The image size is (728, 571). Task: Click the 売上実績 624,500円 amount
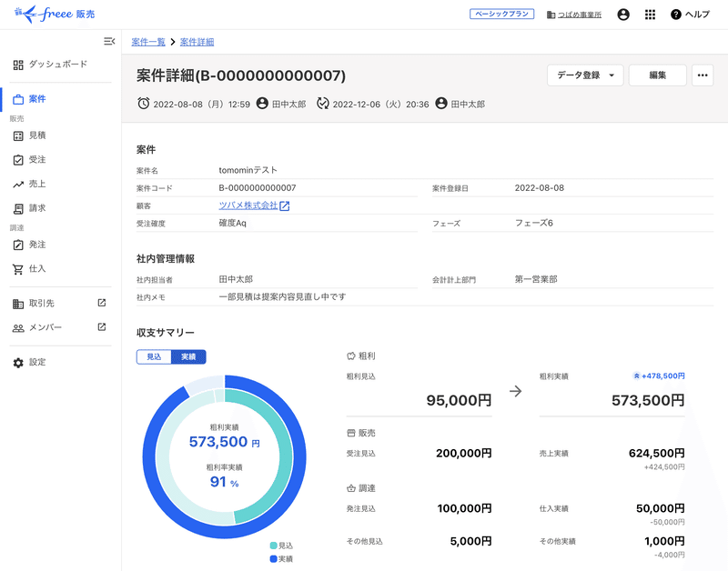pyautogui.click(x=656, y=453)
